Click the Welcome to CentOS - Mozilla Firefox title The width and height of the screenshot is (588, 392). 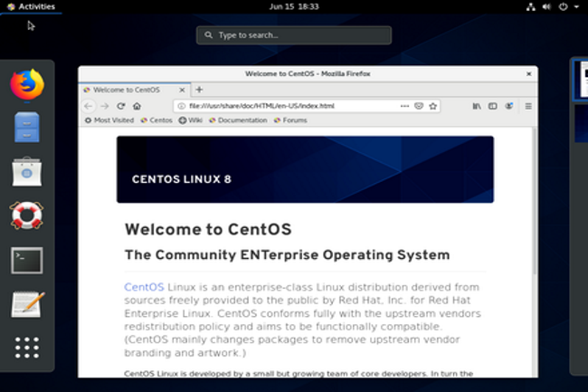(x=308, y=74)
